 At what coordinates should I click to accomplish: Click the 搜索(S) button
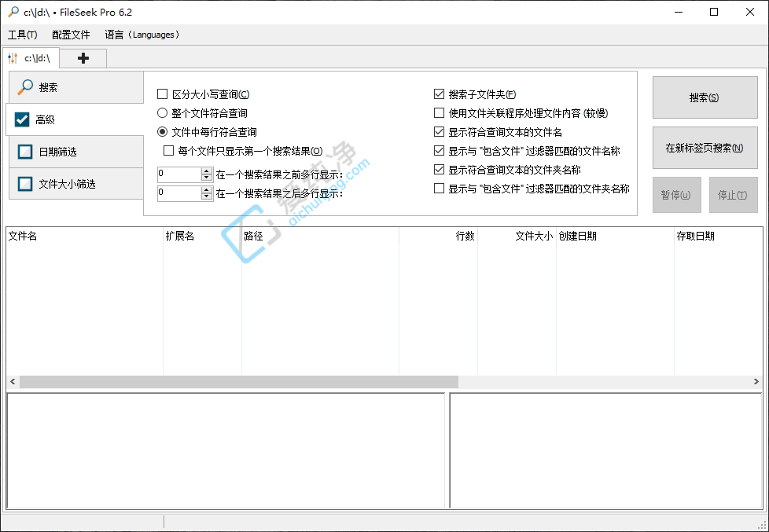point(705,97)
